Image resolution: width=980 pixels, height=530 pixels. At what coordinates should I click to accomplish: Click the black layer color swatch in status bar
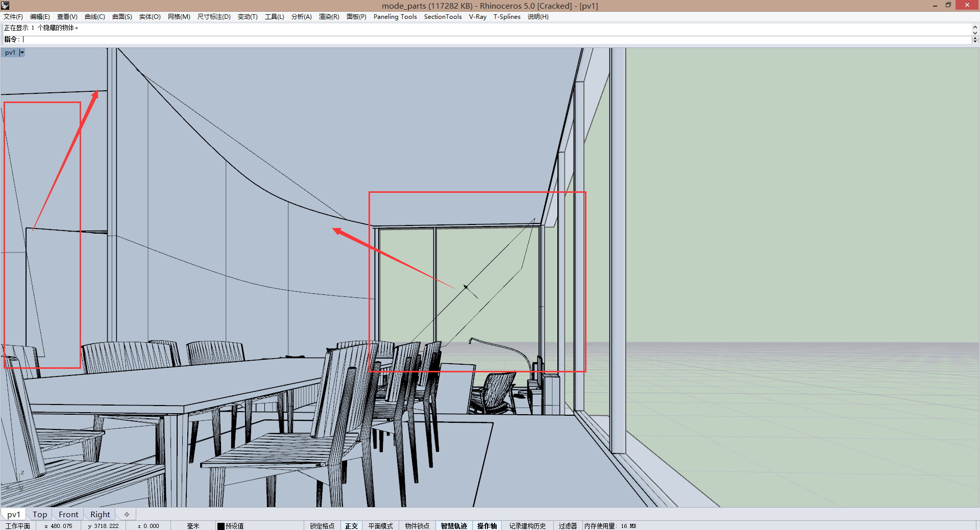click(x=220, y=526)
